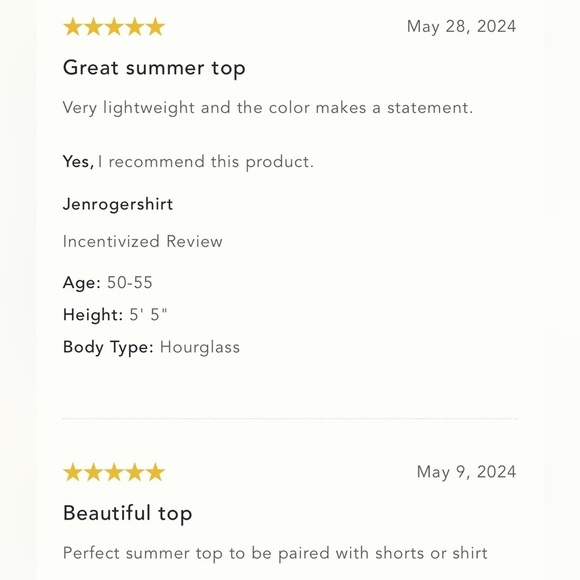Image resolution: width=580 pixels, height=580 pixels.
Task: Click the first star of the May 9 review
Action: (x=72, y=472)
